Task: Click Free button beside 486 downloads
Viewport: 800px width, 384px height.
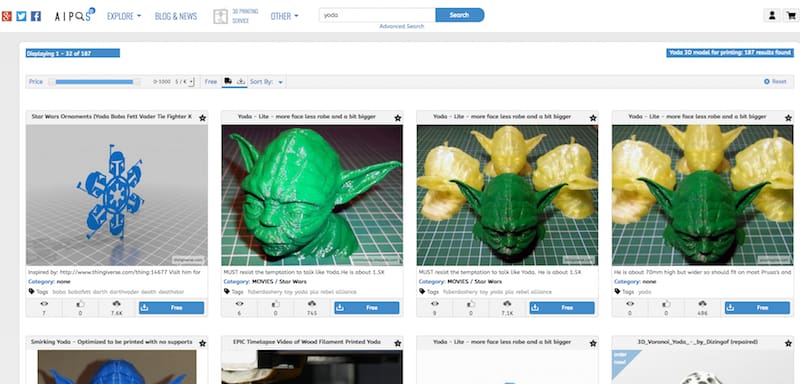Action: pyautogui.click(x=757, y=308)
